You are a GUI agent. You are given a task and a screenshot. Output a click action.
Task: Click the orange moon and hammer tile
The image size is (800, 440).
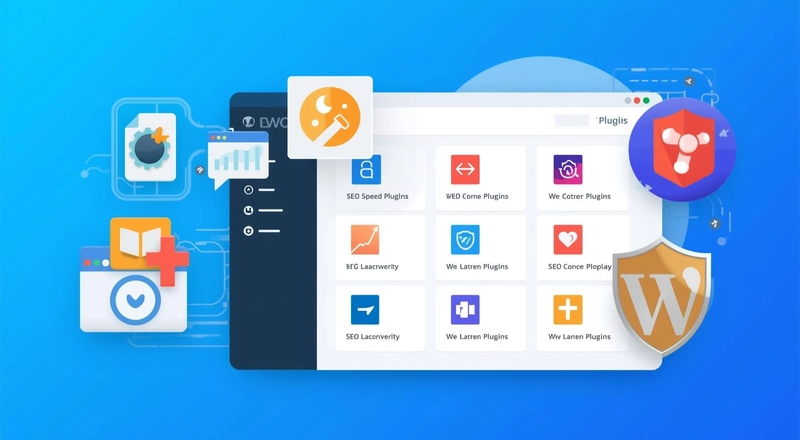330,117
